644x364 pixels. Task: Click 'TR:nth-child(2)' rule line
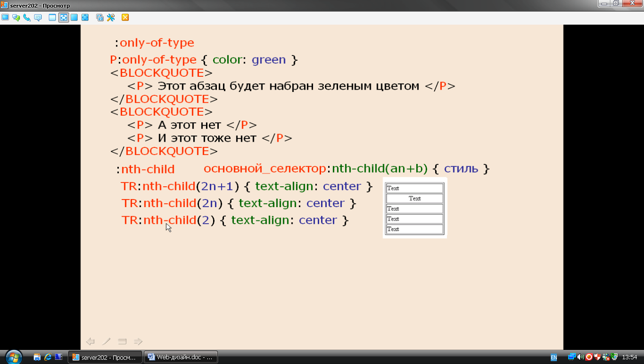coord(235,220)
